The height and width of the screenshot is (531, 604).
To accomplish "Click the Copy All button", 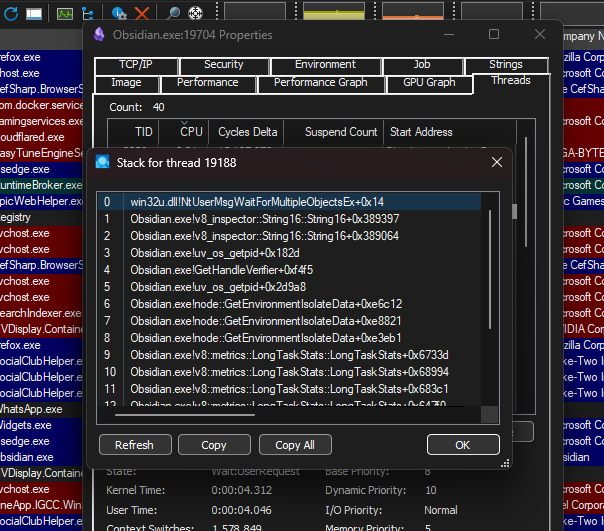I will (x=295, y=445).
